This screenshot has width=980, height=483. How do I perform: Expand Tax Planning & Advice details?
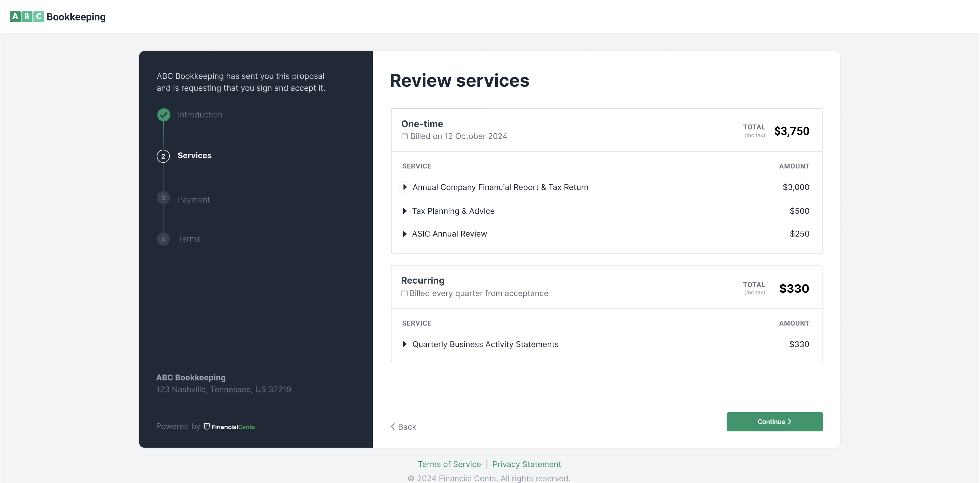pos(405,211)
